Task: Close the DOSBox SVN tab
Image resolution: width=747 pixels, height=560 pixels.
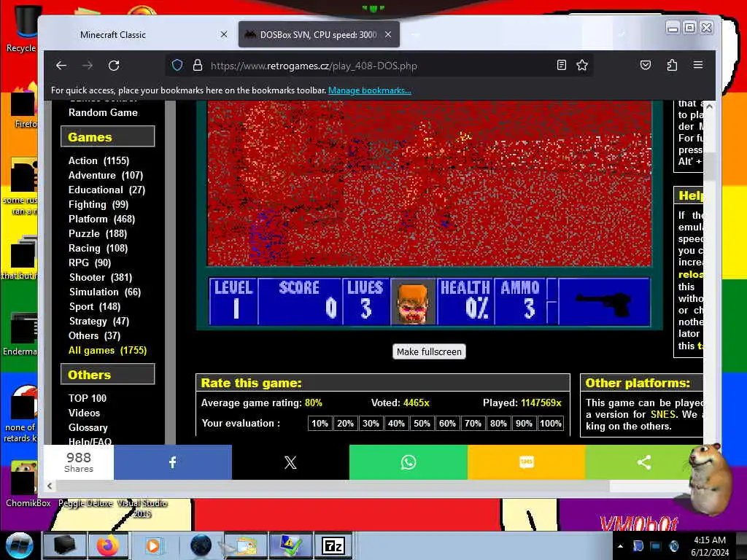Action: (x=388, y=34)
